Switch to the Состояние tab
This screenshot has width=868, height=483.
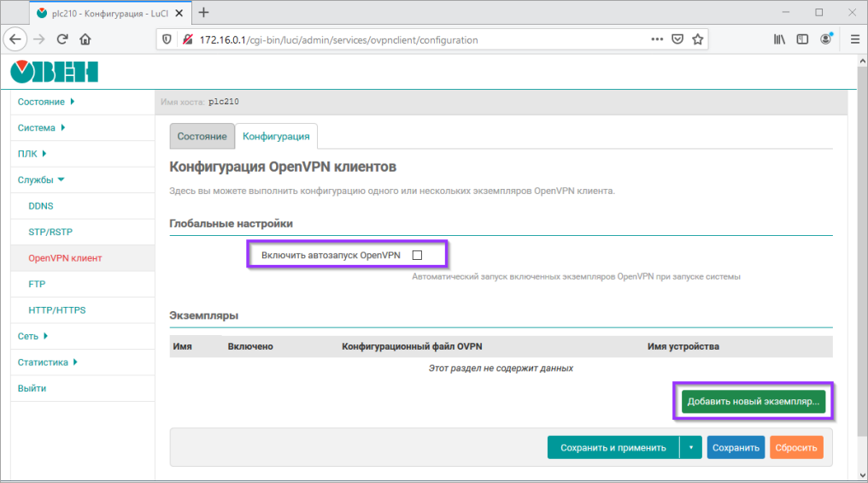pyautogui.click(x=202, y=137)
